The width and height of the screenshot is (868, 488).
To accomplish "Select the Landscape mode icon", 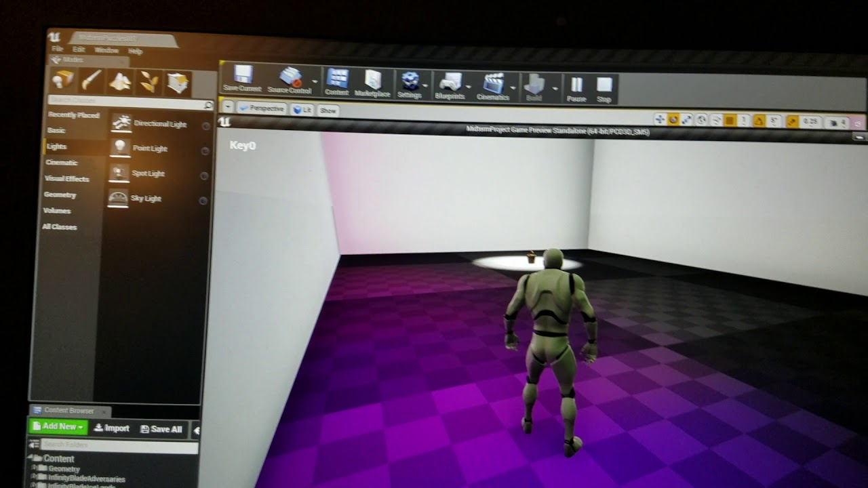I will (121, 82).
